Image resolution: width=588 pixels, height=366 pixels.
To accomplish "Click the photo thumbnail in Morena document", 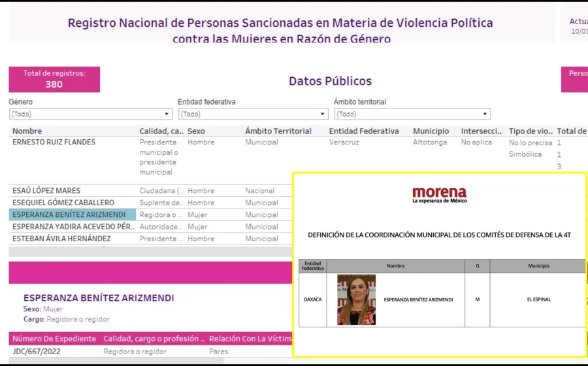I will (356, 299).
